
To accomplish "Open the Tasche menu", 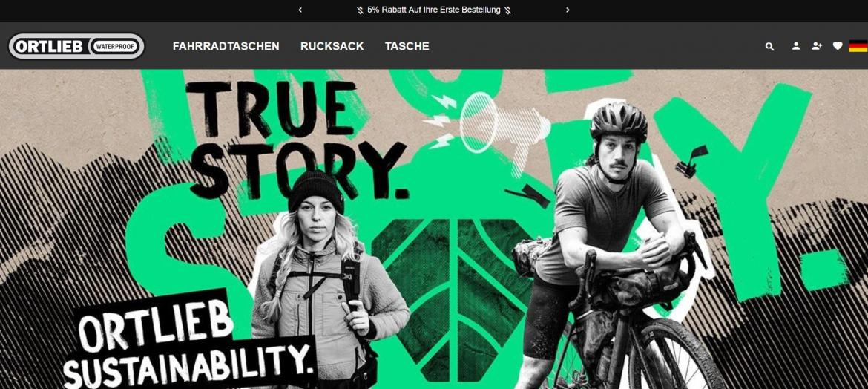I will [x=407, y=46].
